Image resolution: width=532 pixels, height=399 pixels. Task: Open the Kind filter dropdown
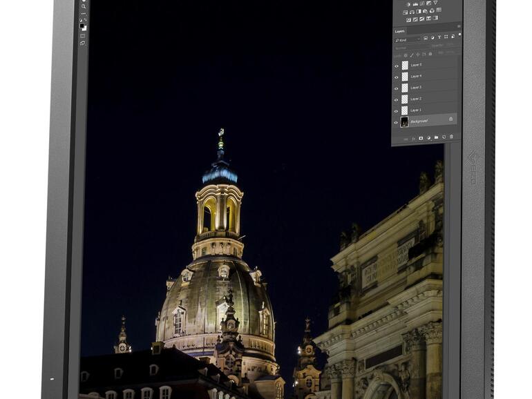[x=408, y=40]
